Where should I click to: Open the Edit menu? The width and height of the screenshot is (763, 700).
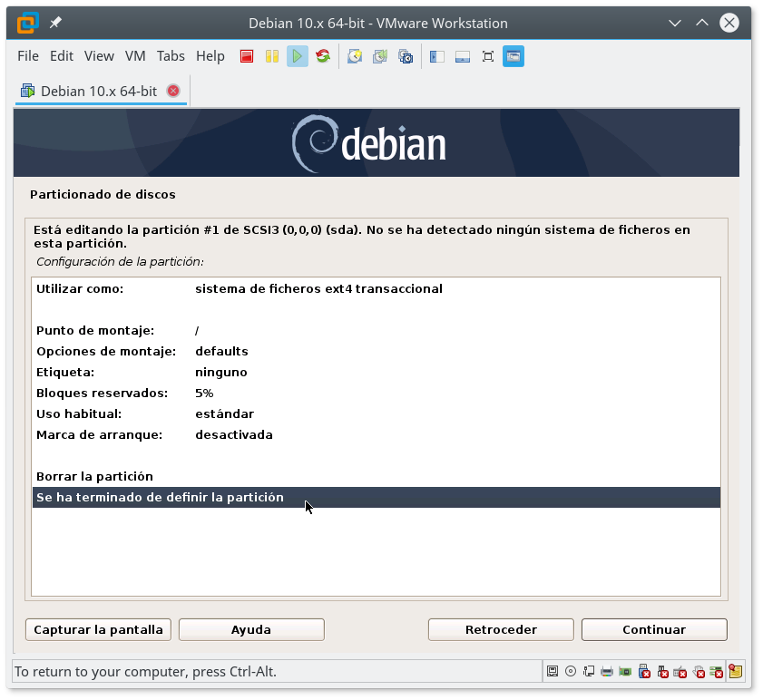coord(62,56)
